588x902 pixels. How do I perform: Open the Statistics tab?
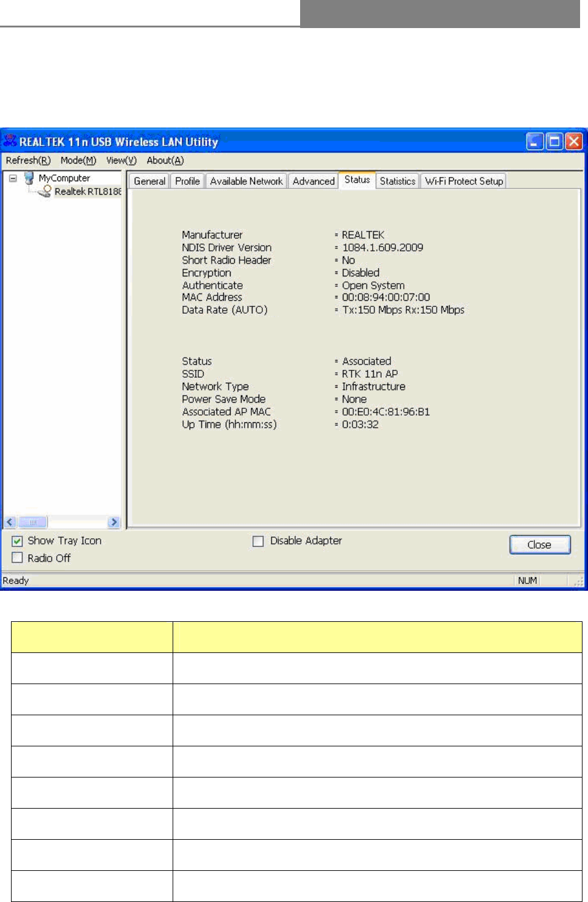point(398,181)
